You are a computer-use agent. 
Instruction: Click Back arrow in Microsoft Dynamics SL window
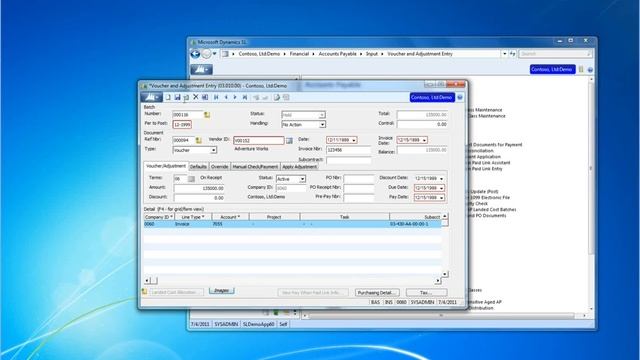click(x=195, y=54)
